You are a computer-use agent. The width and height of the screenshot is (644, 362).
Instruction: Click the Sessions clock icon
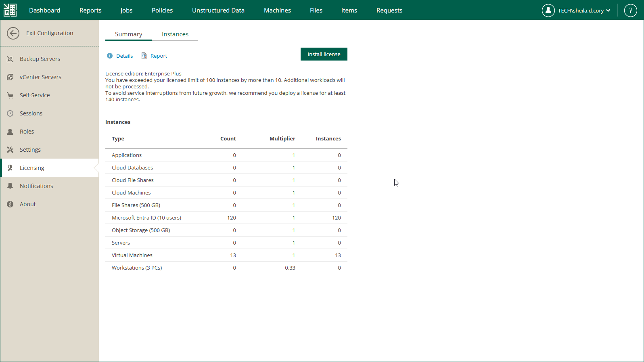coord(10,113)
